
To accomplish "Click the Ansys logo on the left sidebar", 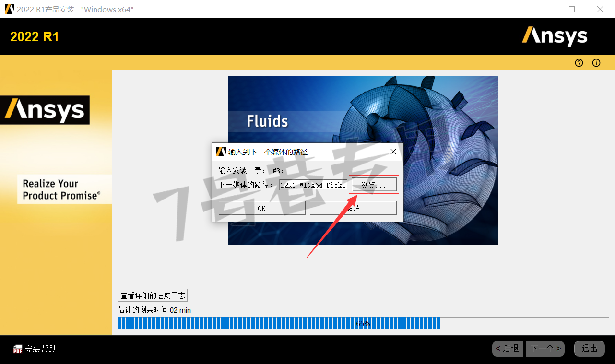I will tap(45, 110).
